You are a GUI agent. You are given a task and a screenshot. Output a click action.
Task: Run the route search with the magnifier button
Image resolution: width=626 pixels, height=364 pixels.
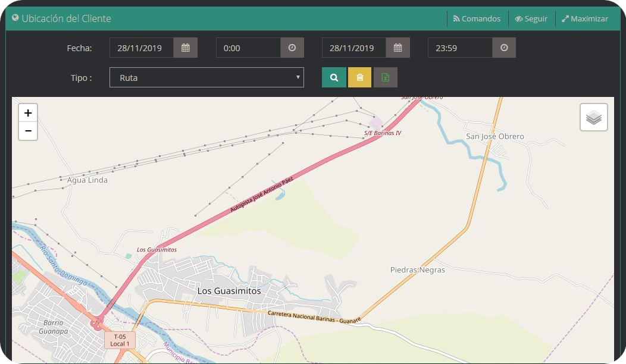point(334,77)
